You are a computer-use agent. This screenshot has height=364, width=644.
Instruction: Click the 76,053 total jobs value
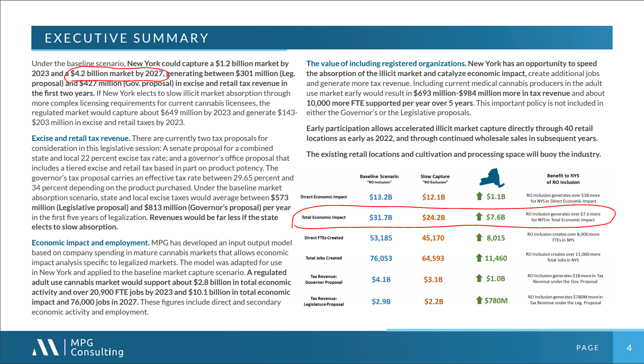pos(381,258)
